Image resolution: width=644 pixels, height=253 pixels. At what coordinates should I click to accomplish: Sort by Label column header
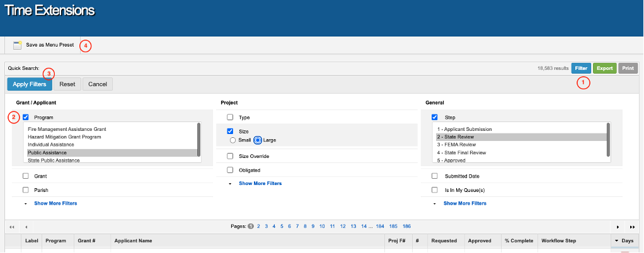(32, 240)
